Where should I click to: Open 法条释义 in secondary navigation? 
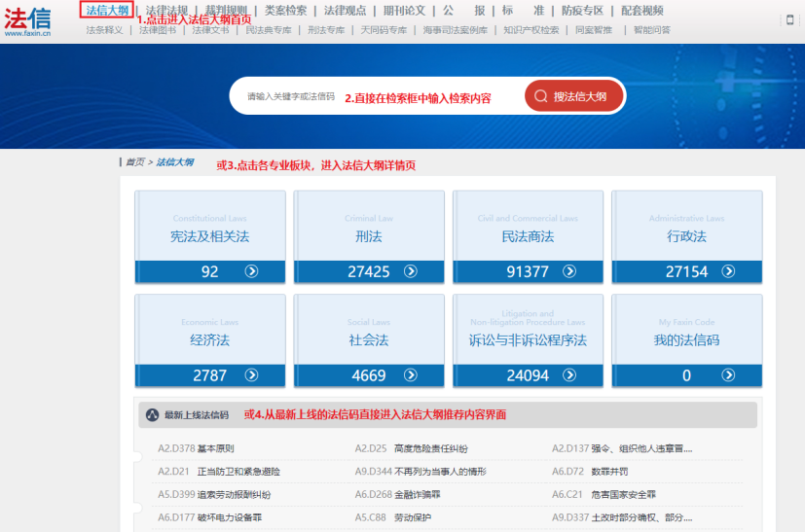pyautogui.click(x=105, y=30)
